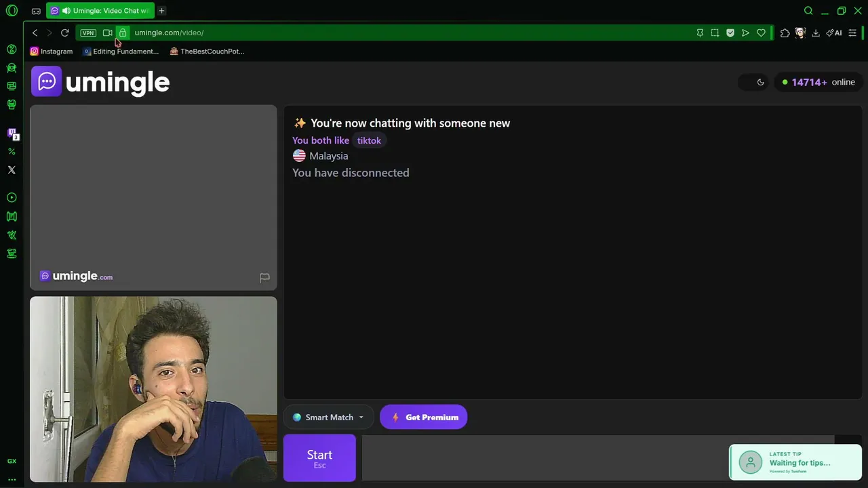Select the Umingle: Video Chat tab
Image resolution: width=868 pixels, height=488 pixels.
tap(100, 11)
